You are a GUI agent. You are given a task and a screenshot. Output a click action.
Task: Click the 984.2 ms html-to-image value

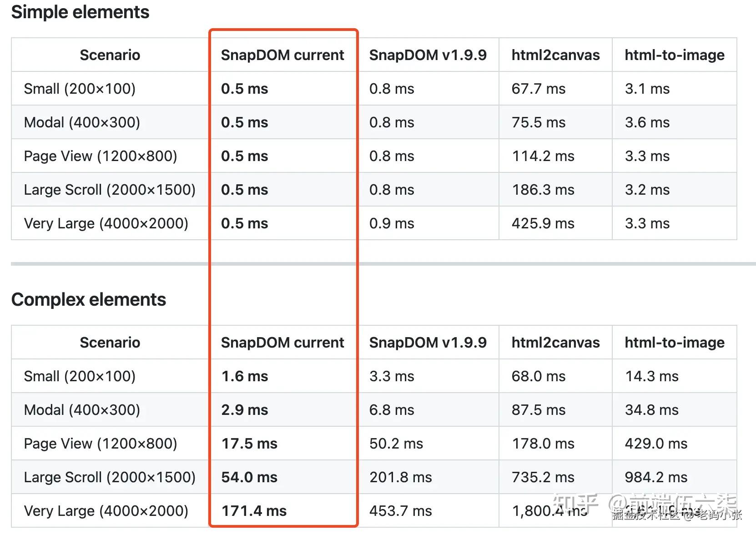(656, 477)
